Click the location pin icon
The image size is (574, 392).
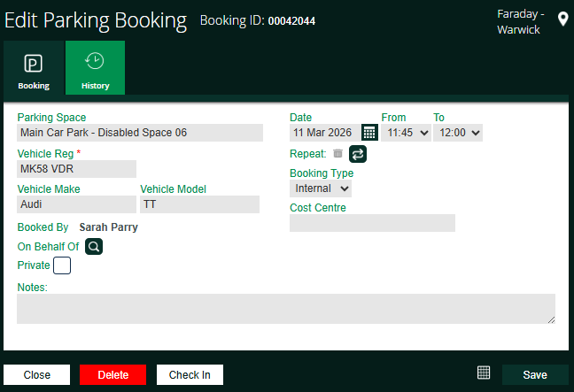coord(562,19)
